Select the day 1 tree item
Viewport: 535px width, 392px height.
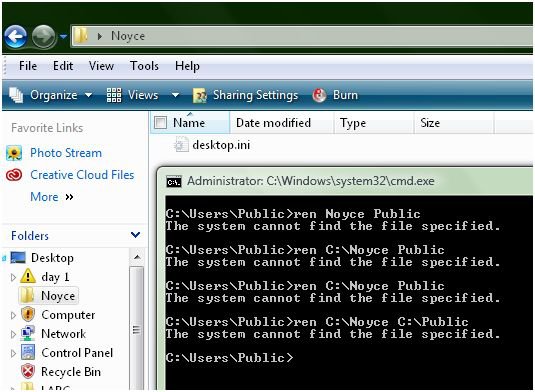(x=55, y=277)
